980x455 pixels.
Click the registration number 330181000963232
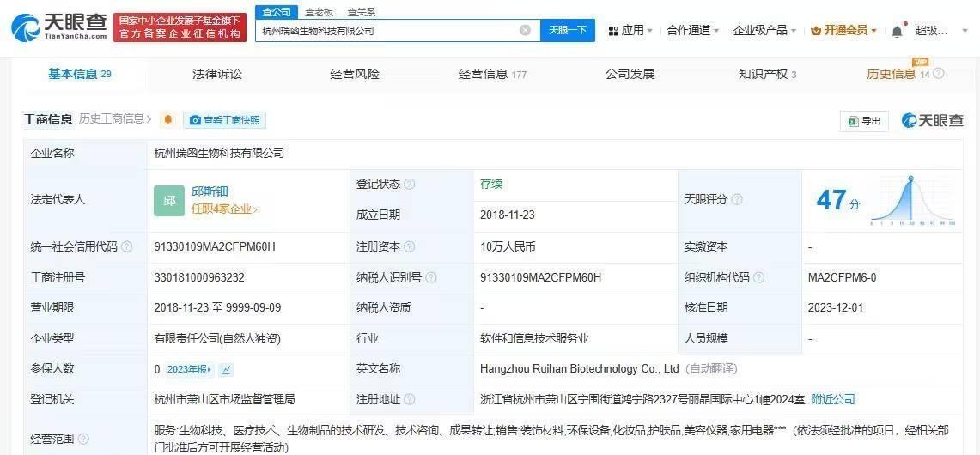[199, 277]
